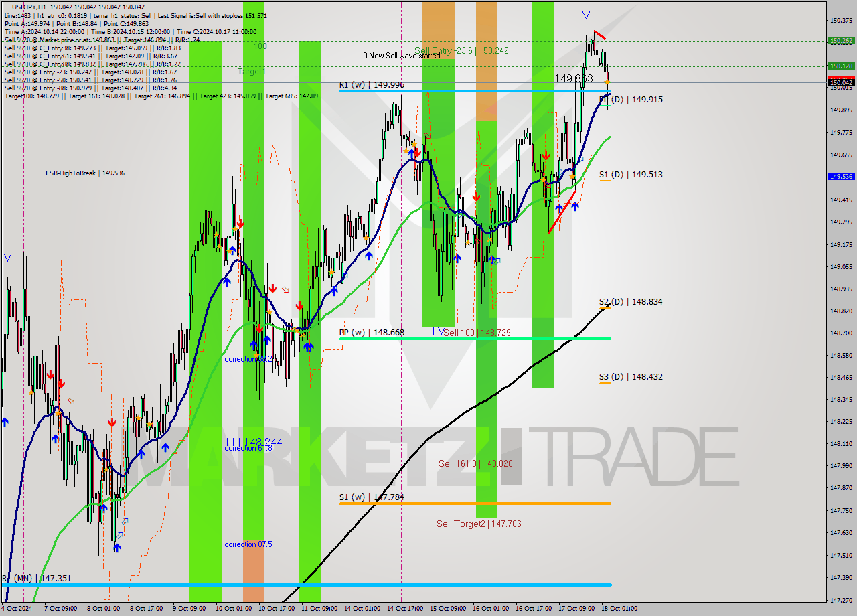Select the 'correction 87.5' label
The image size is (857, 616).
[x=248, y=544]
